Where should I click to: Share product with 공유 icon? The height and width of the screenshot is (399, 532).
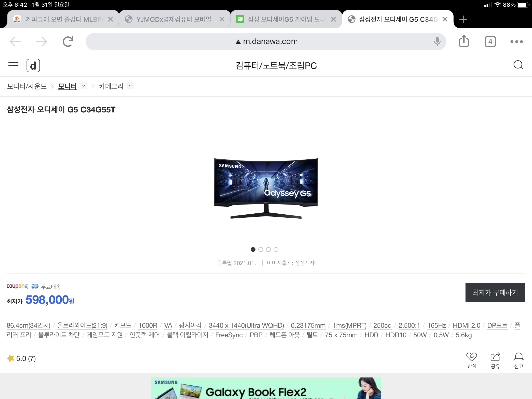pyautogui.click(x=495, y=360)
